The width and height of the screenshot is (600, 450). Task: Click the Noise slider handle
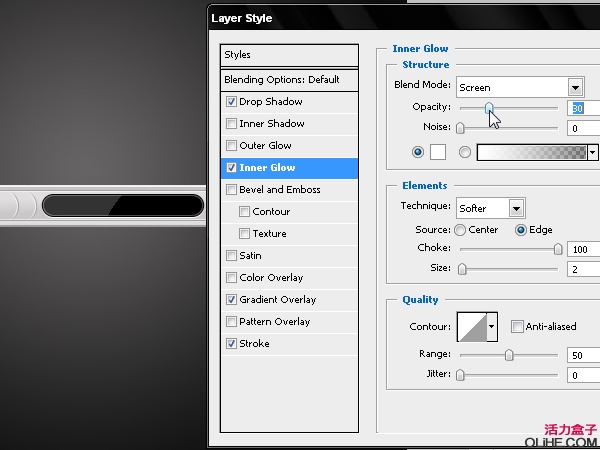coord(460,128)
